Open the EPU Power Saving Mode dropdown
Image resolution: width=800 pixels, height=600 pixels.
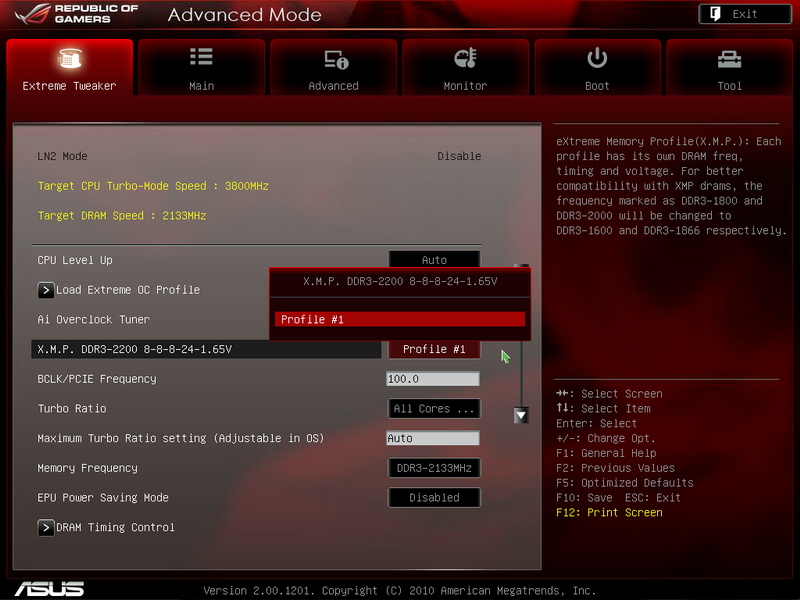434,497
